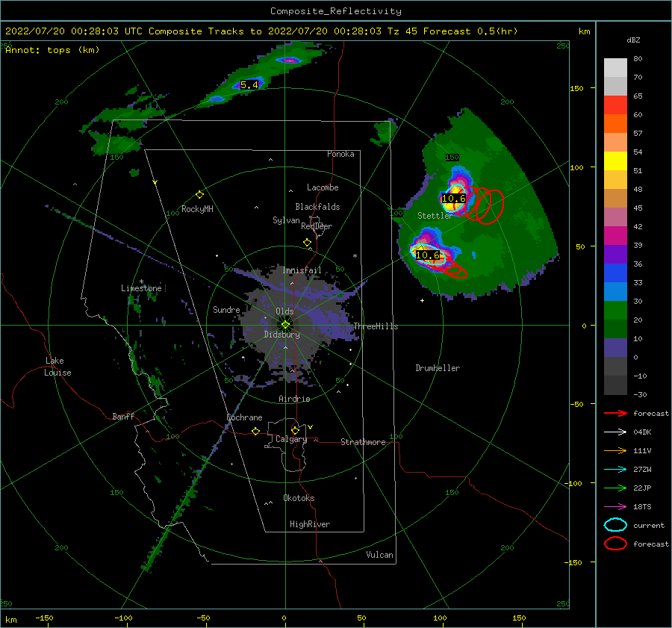Click the Didsbury town label
Viewport: 672px width, 628px height.
[x=282, y=335]
